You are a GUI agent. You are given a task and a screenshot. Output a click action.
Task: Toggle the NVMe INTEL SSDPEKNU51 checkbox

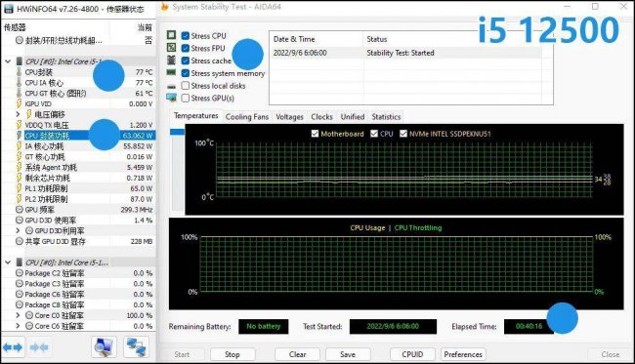403,134
